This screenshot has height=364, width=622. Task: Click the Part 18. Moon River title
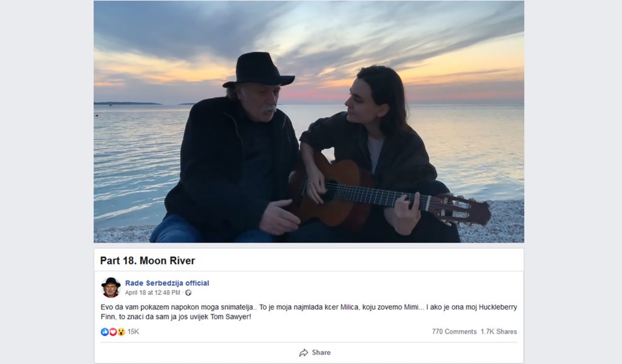tap(148, 261)
